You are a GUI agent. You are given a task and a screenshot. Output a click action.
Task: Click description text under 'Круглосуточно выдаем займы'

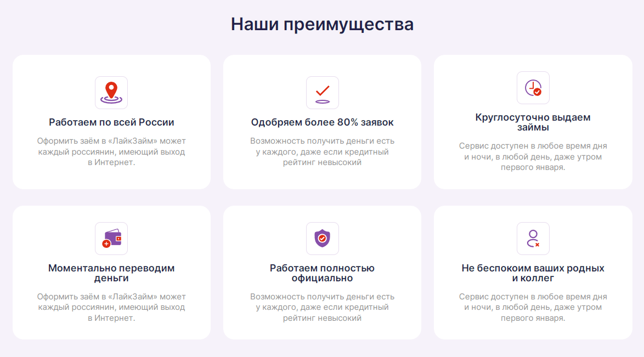[533, 157]
